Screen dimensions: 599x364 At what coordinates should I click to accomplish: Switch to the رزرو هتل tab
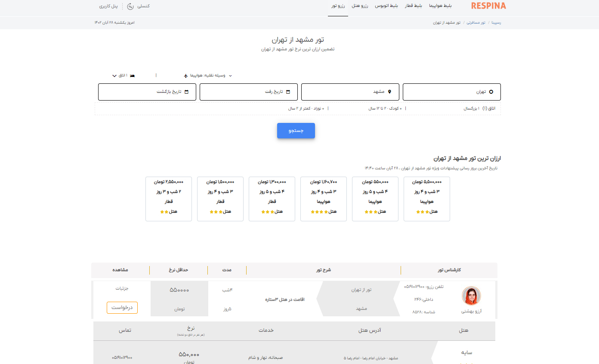coord(360,6)
